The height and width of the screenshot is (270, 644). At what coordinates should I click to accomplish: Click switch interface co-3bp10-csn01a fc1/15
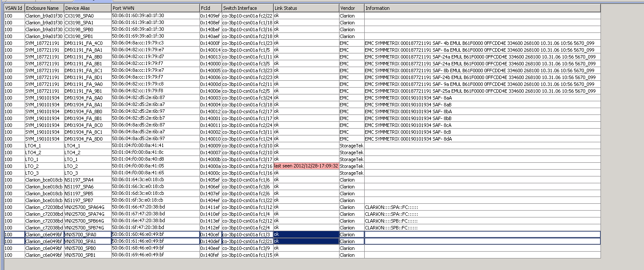(x=247, y=255)
